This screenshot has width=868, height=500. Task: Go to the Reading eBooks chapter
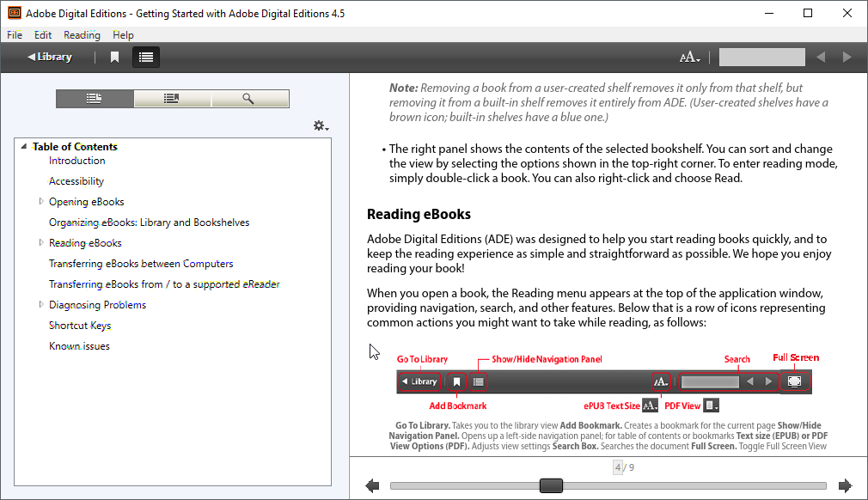pos(85,243)
